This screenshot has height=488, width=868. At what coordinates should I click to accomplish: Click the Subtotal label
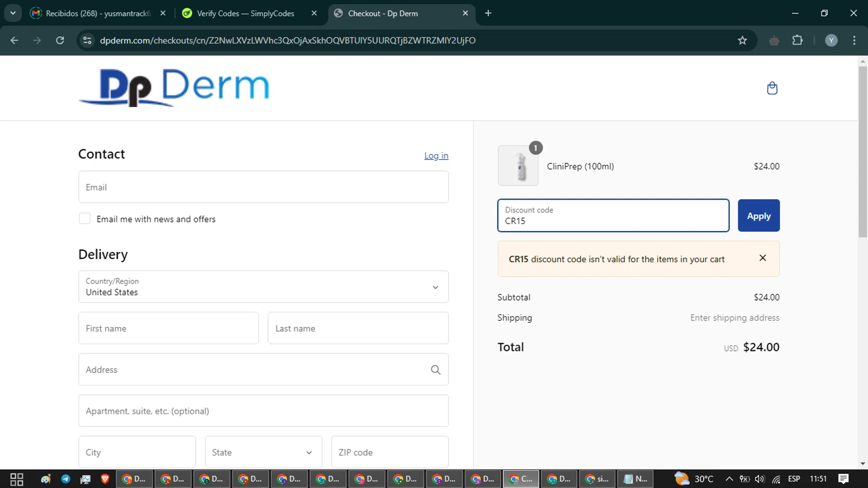tap(514, 297)
